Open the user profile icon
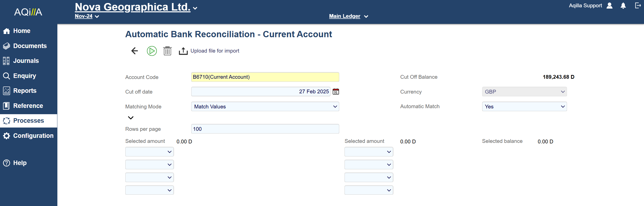Viewport: 644px width, 206px height. pos(610,6)
